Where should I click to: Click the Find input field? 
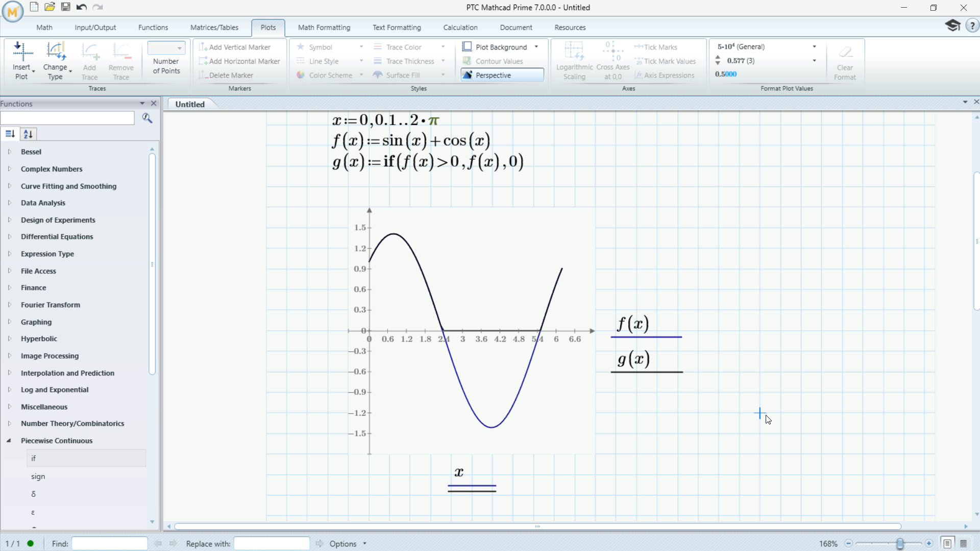109,544
